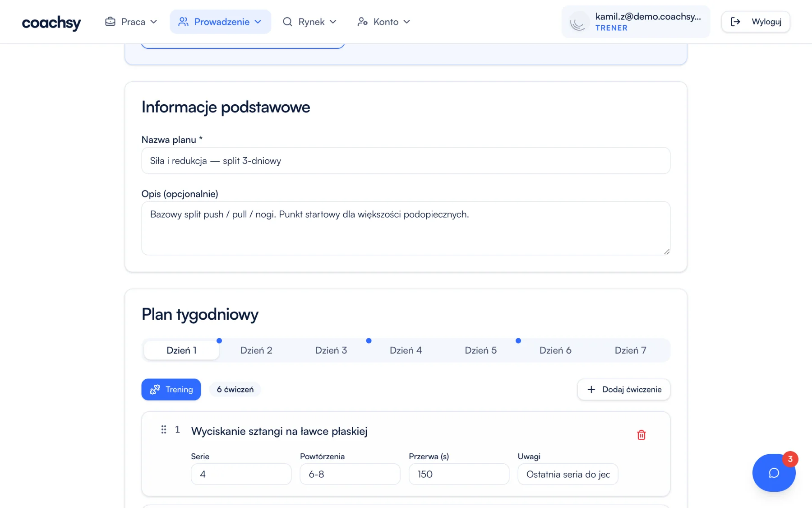Screen dimensions: 812x508
Task: Click the 'Nazwa planu *' label
Action: pyautogui.click(x=172, y=140)
